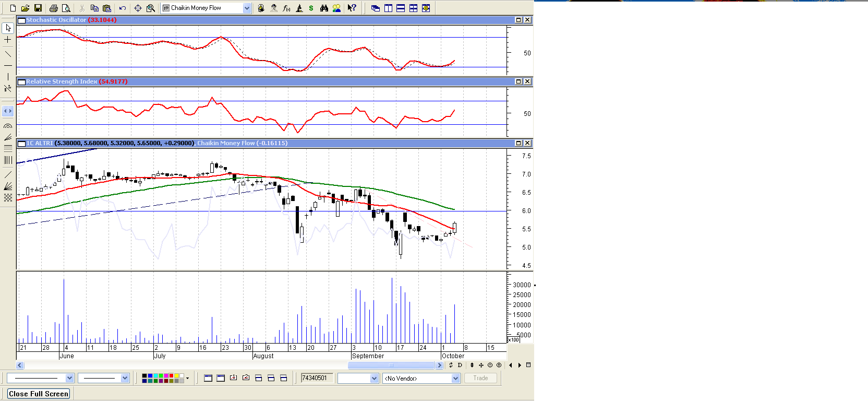Undo the last action

pos(123,8)
